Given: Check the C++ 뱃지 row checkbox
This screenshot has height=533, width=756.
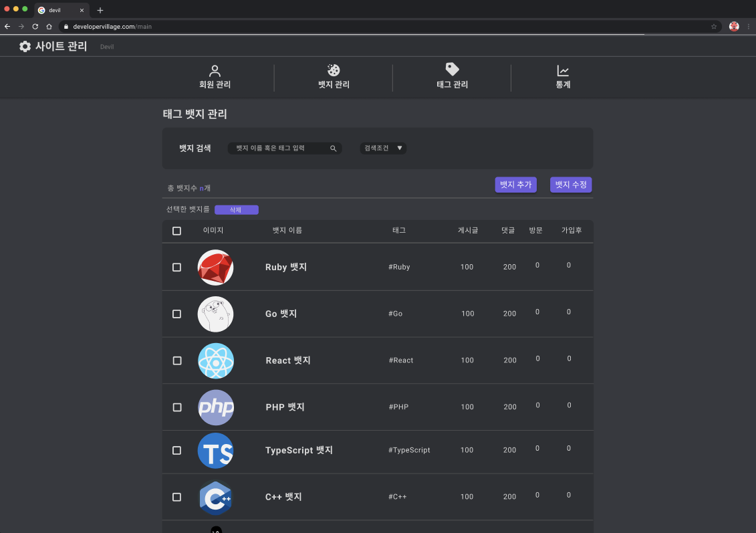Looking at the screenshot, I should (177, 498).
